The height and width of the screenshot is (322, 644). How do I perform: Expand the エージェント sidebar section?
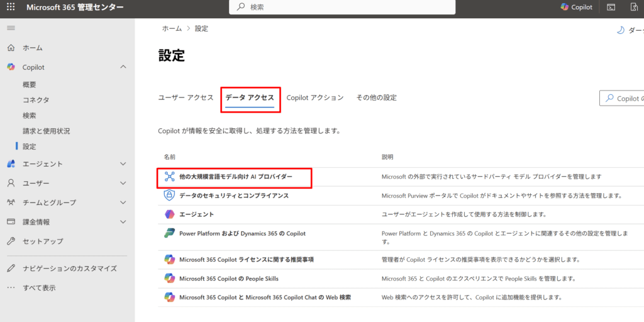tap(123, 164)
